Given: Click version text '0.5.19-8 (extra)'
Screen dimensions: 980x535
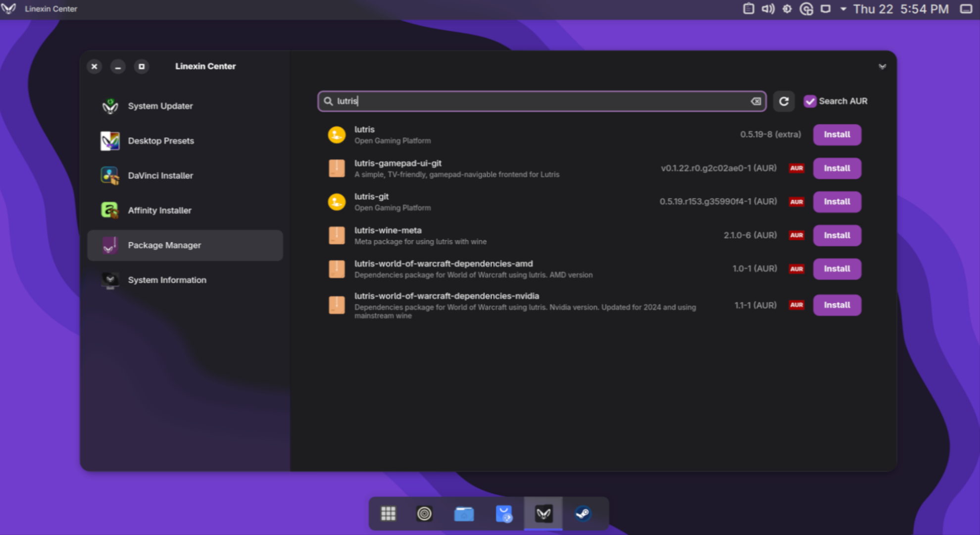Looking at the screenshot, I should [x=771, y=135].
